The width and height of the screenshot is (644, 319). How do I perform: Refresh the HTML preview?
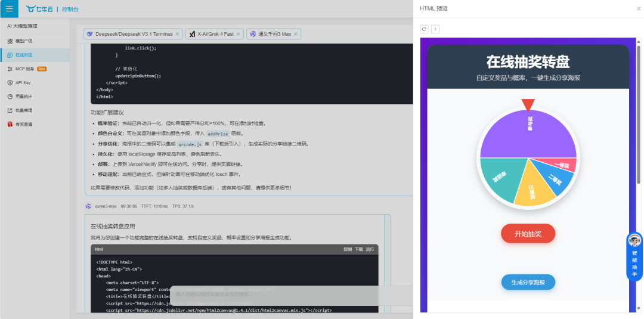424,29
